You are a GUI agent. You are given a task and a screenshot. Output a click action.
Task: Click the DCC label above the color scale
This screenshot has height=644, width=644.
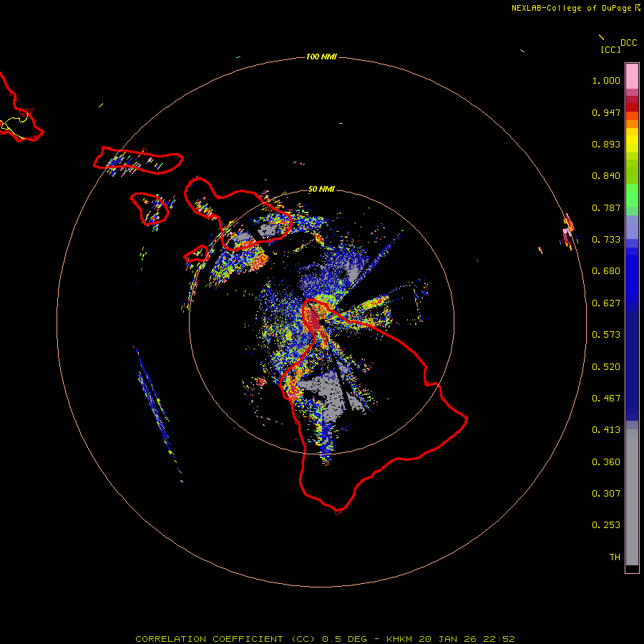point(628,43)
